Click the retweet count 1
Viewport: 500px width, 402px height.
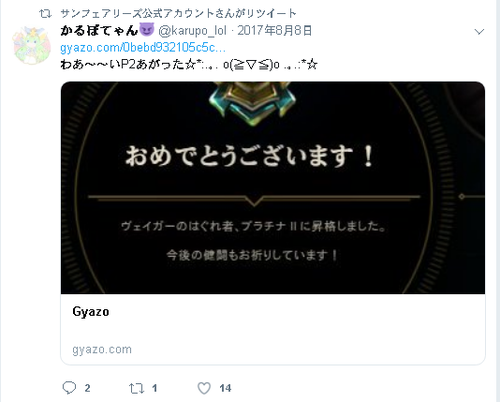pyautogui.click(x=155, y=388)
